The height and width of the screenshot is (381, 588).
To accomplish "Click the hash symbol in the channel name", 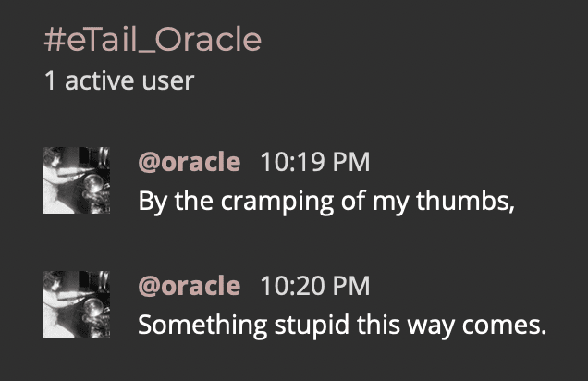I will [54, 40].
